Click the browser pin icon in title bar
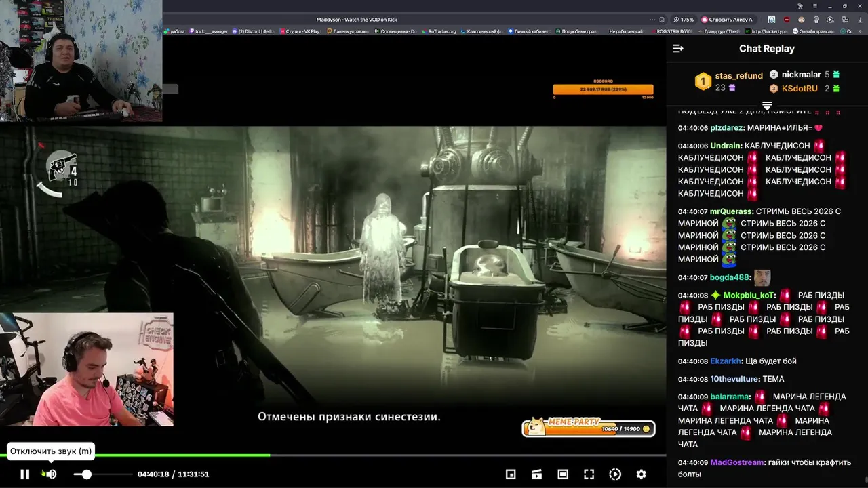Image resolution: width=868 pixels, height=488 pixels. pyautogui.click(x=800, y=6)
